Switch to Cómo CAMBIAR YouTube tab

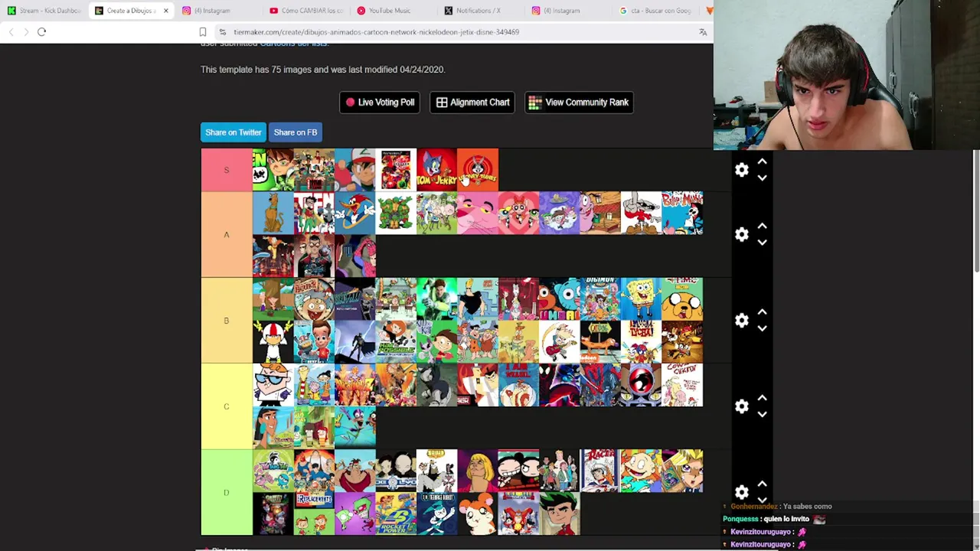pos(306,11)
